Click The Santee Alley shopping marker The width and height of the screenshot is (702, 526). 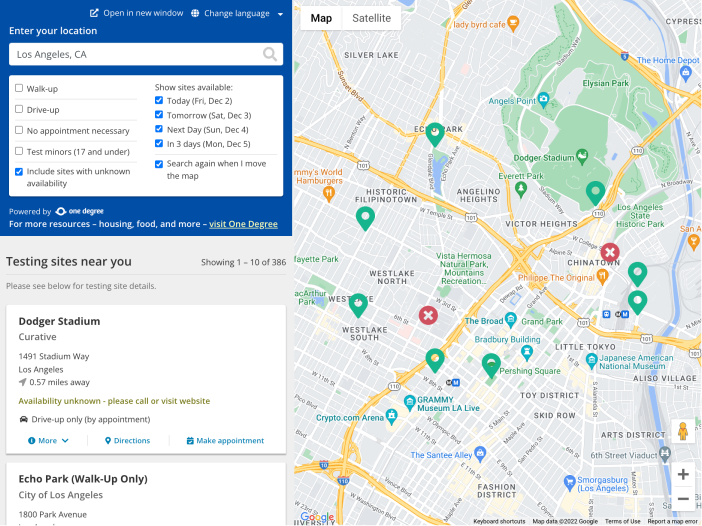[480, 453]
